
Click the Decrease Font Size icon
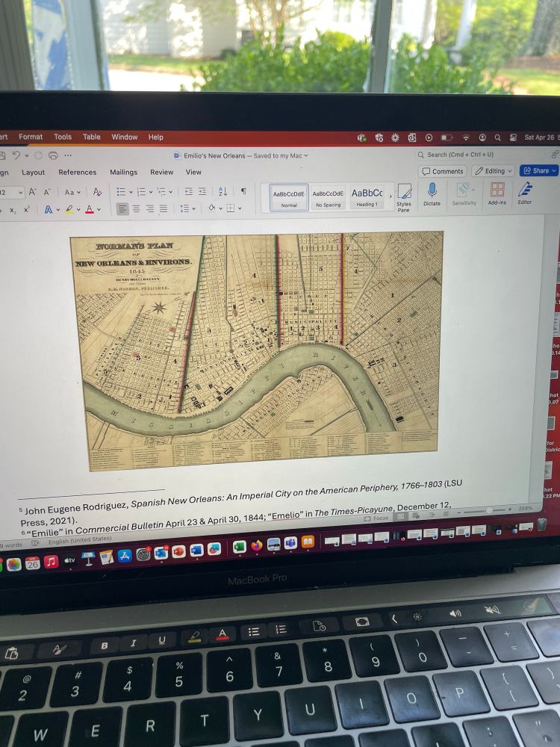[x=46, y=192]
